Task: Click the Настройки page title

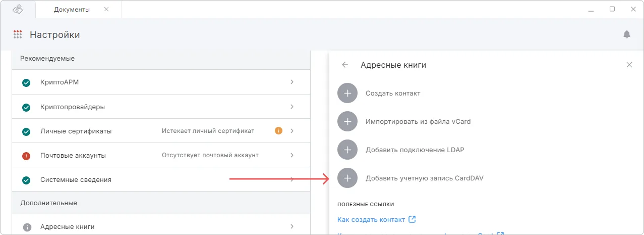Action: coord(55,35)
